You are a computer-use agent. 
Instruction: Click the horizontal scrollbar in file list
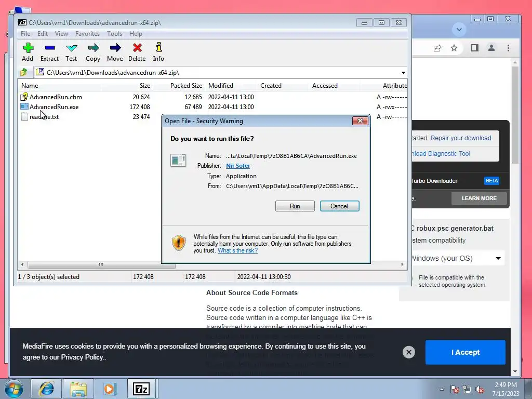tap(101, 264)
